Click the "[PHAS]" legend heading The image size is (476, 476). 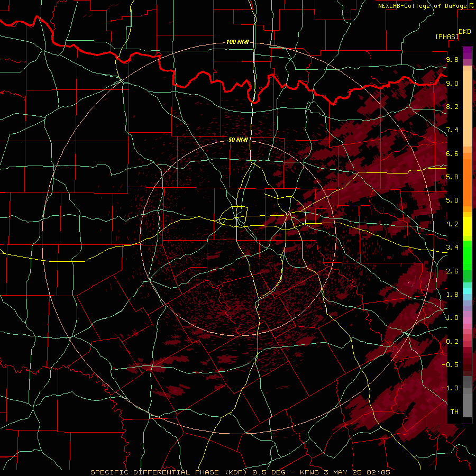(447, 37)
